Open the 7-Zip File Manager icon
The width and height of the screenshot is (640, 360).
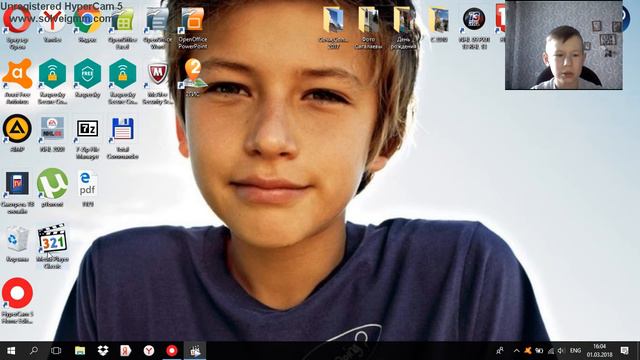(87, 130)
